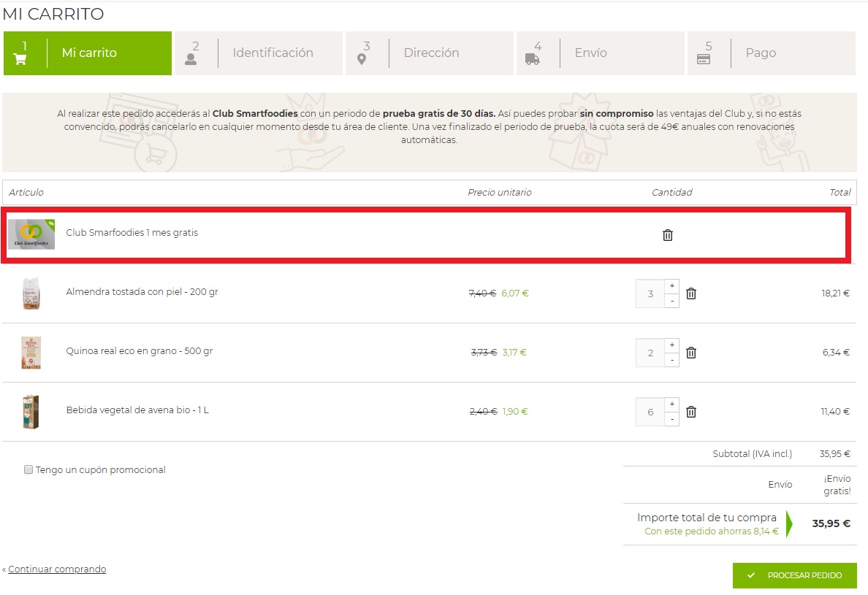868x595 pixels.
Task: Click the struck-through old price 7,40 €
Action: click(482, 293)
